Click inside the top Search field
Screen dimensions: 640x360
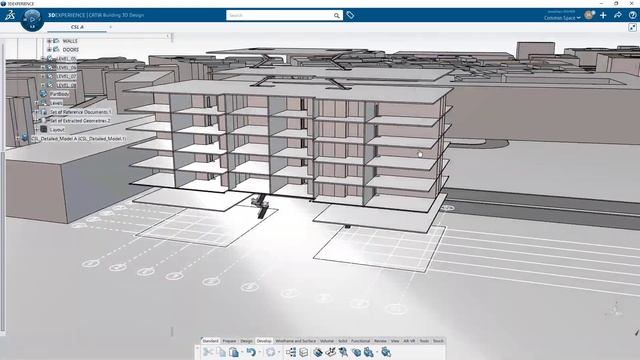(280, 16)
